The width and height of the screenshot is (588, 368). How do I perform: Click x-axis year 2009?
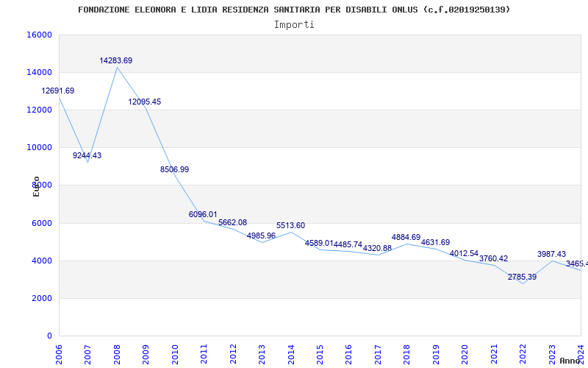(146, 355)
